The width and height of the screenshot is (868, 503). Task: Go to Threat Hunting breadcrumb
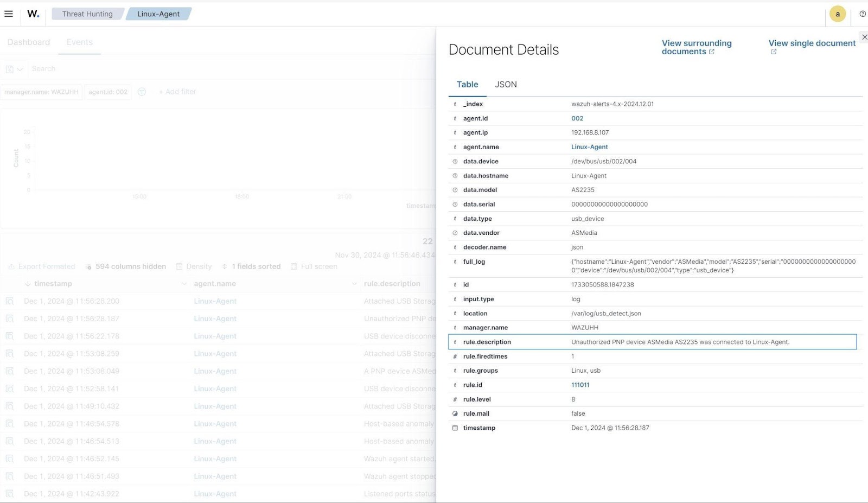87,14
